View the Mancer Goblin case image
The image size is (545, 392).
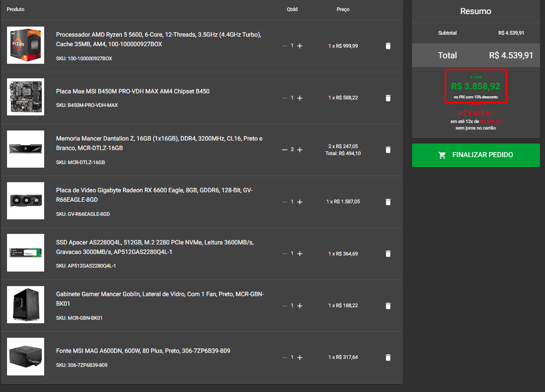[x=26, y=305]
